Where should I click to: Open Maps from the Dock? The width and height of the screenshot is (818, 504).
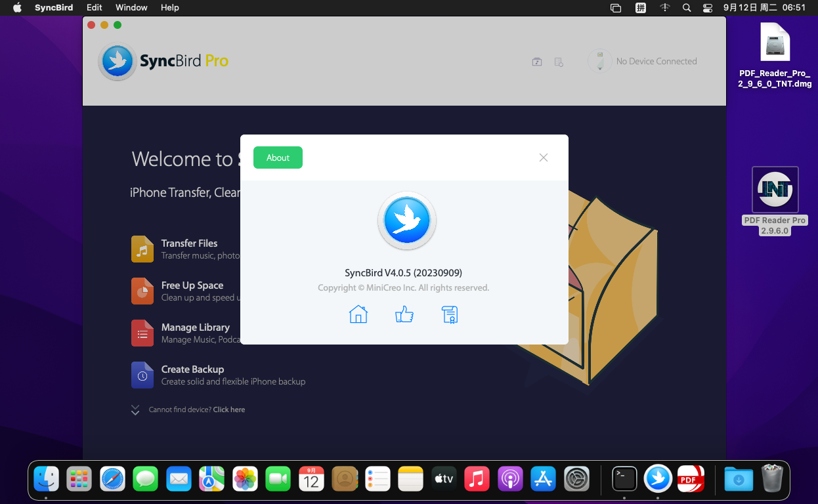point(212,479)
